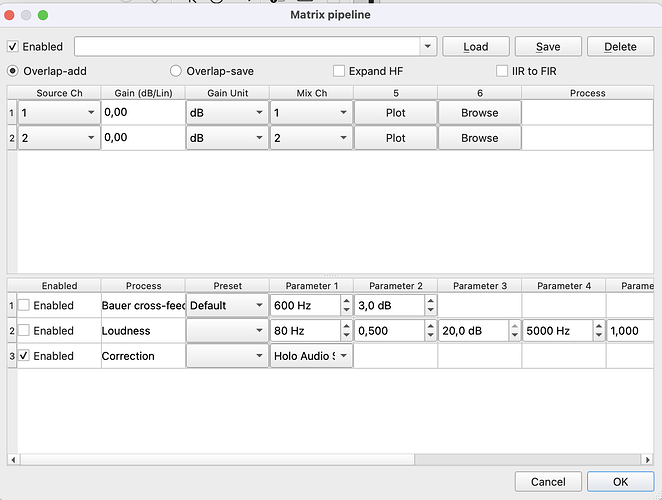Click the horizontal scrollbar thumb

(x=217, y=459)
